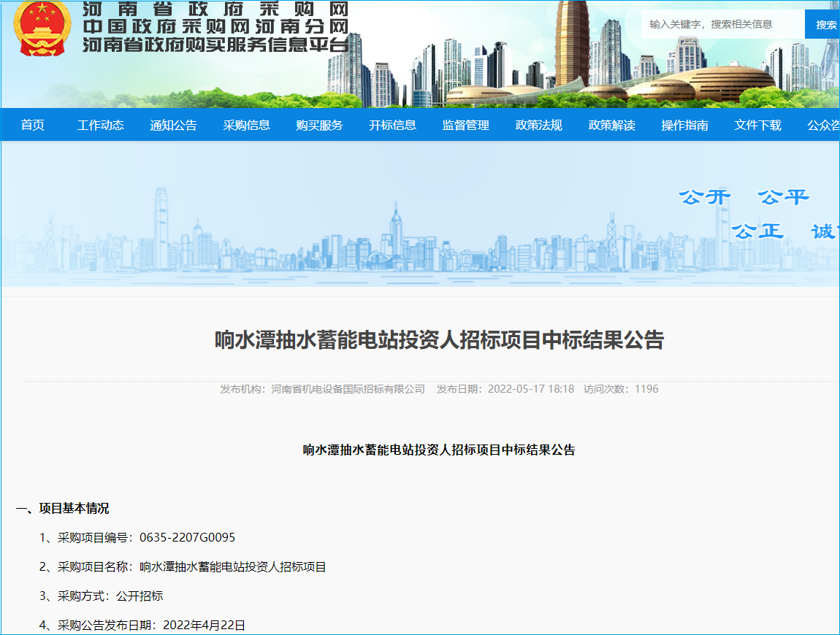The height and width of the screenshot is (635, 840).
Task: Open the 文件下载 section
Action: click(758, 126)
